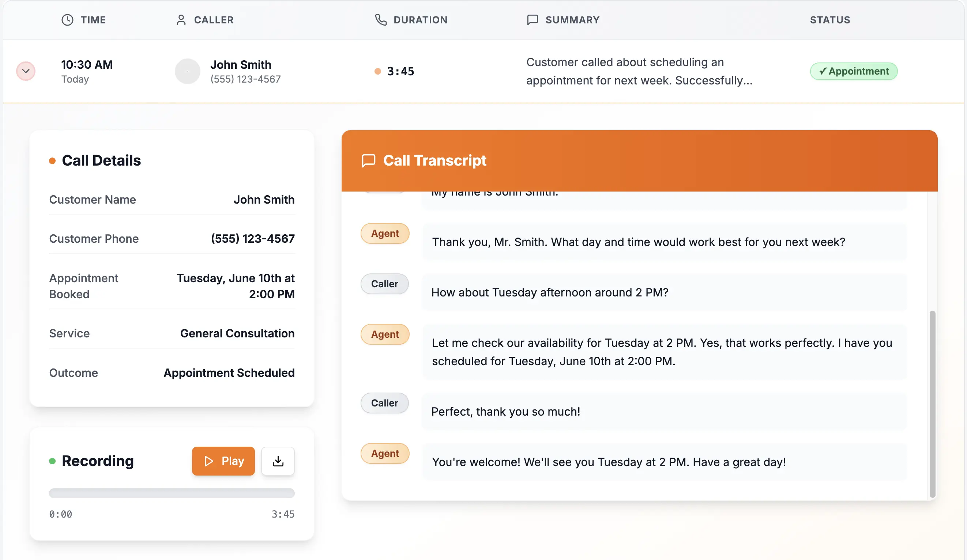
Task: Click the person icon in the Caller header
Action: pyautogui.click(x=181, y=20)
